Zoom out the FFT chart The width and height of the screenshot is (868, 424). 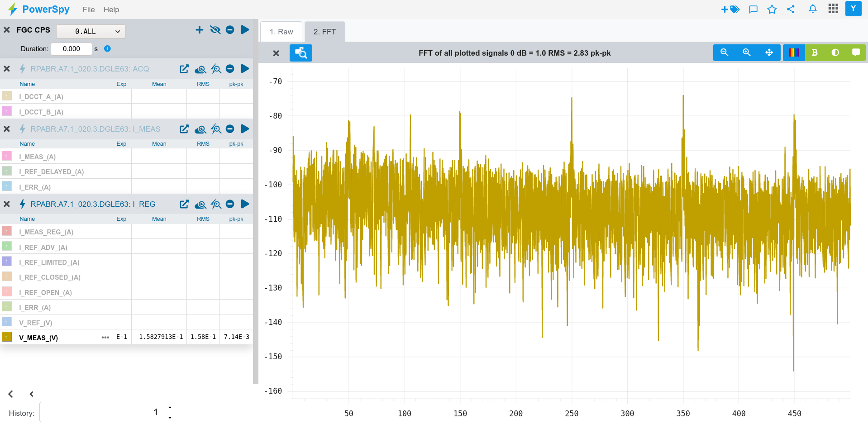tap(725, 52)
